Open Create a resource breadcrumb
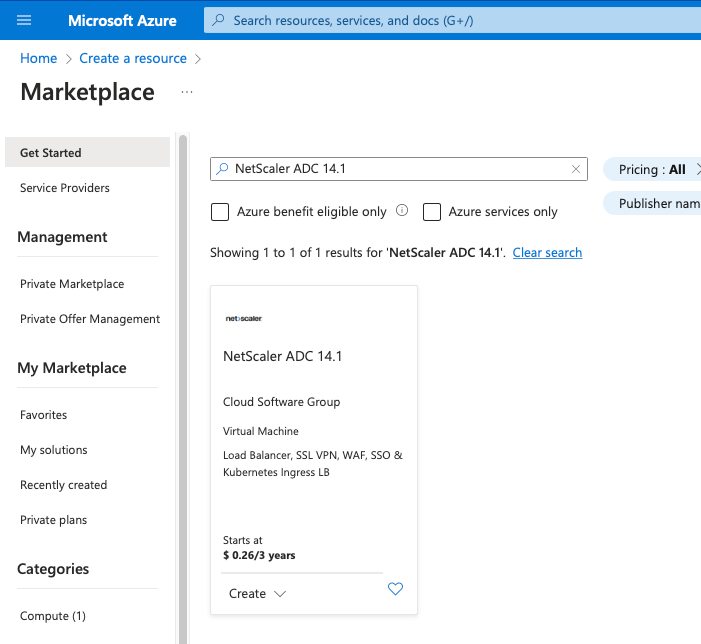 pyautogui.click(x=133, y=59)
